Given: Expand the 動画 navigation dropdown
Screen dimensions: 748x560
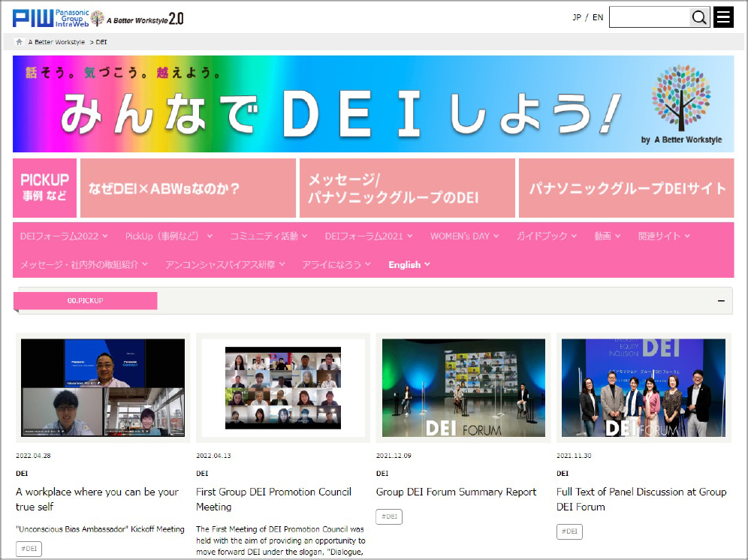Looking at the screenshot, I should 607,235.
